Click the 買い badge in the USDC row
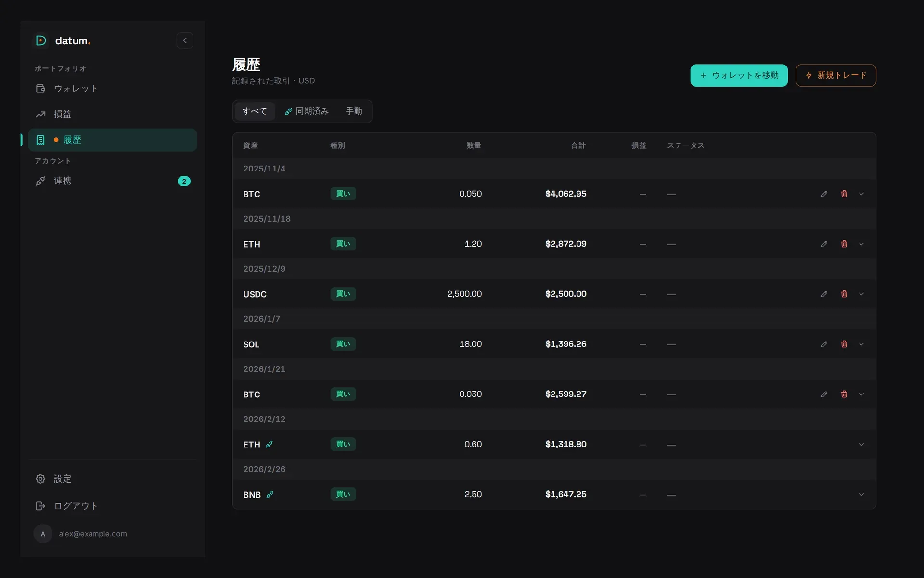The width and height of the screenshot is (924, 578). point(343,294)
